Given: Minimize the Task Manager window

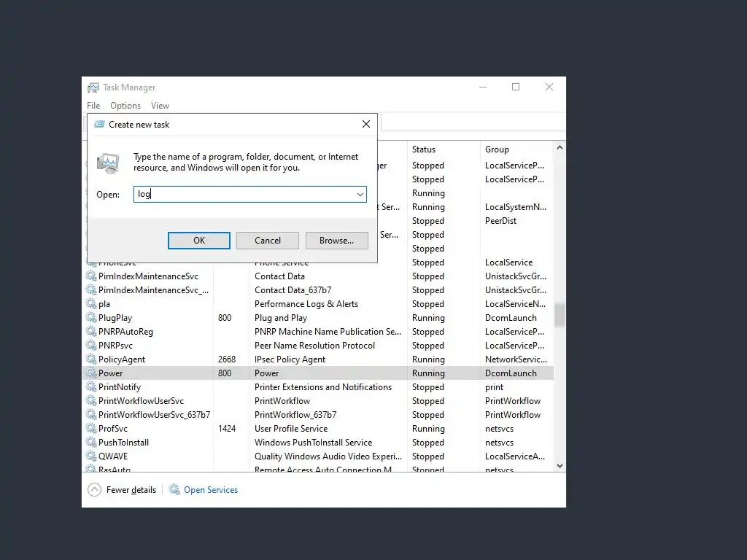Looking at the screenshot, I should (483, 87).
